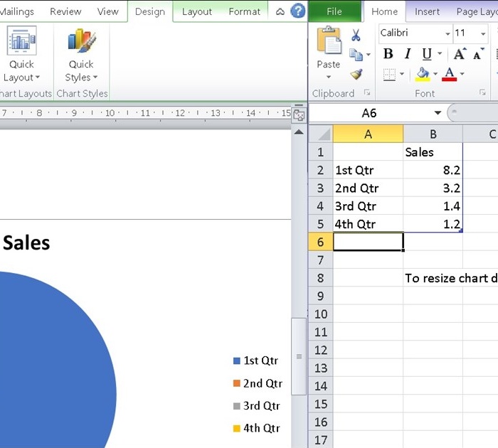Click the Copy icon in Clipboard group
Image resolution: width=498 pixels, height=448 pixels.
(x=356, y=55)
